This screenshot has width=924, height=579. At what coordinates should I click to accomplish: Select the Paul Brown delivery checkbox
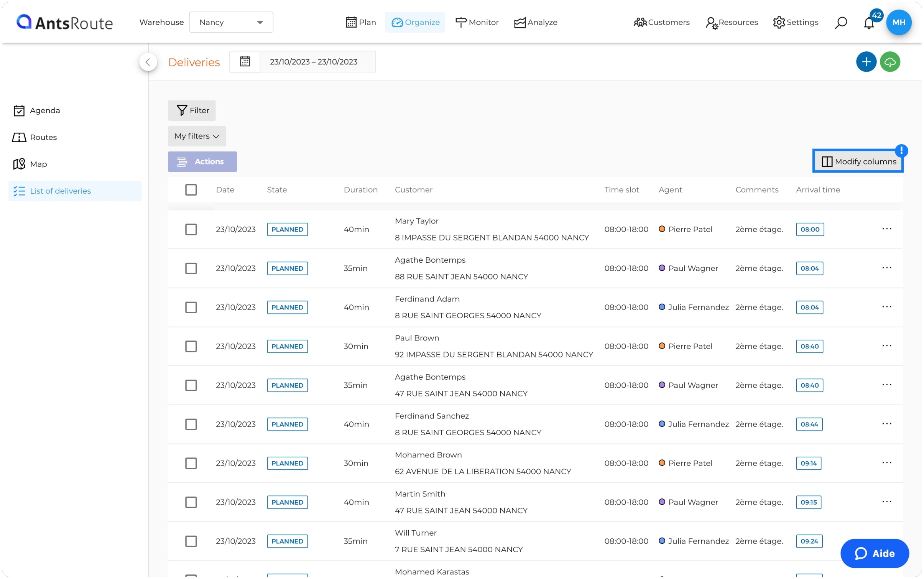click(x=191, y=346)
